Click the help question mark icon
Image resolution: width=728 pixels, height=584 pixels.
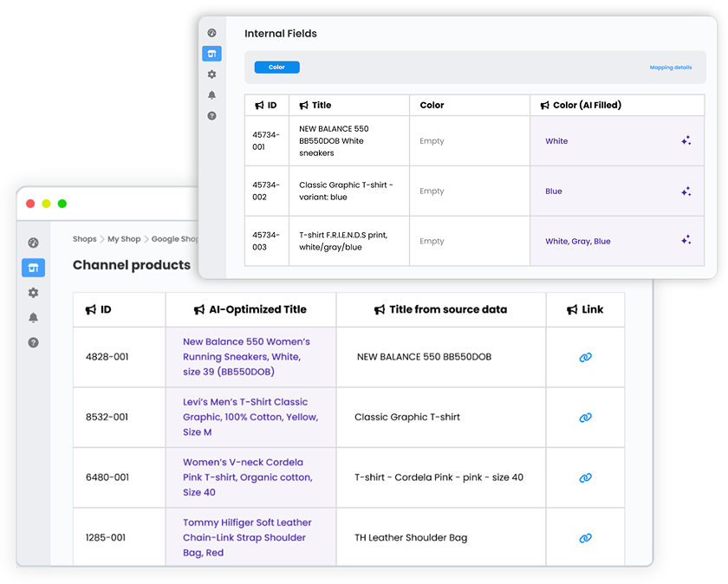33,343
